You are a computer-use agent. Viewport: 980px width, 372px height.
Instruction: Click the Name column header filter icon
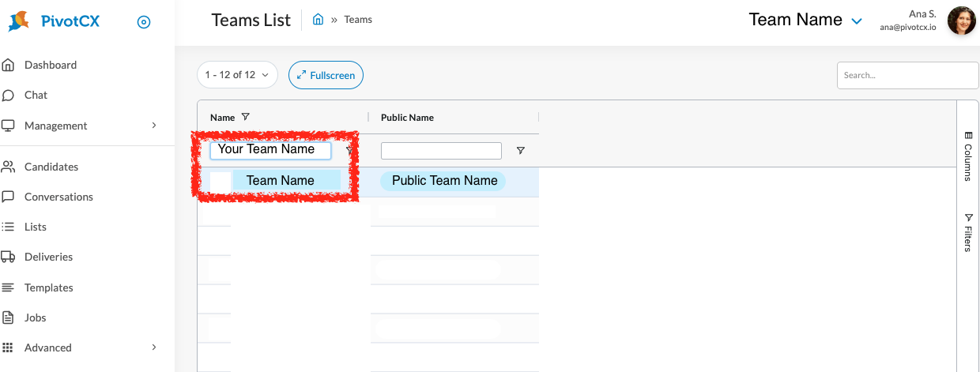click(x=246, y=117)
